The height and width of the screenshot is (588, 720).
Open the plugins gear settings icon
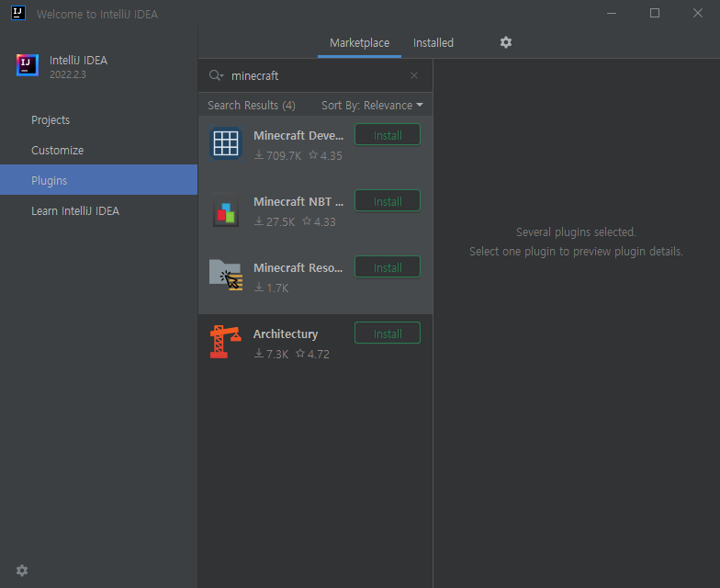pos(505,42)
